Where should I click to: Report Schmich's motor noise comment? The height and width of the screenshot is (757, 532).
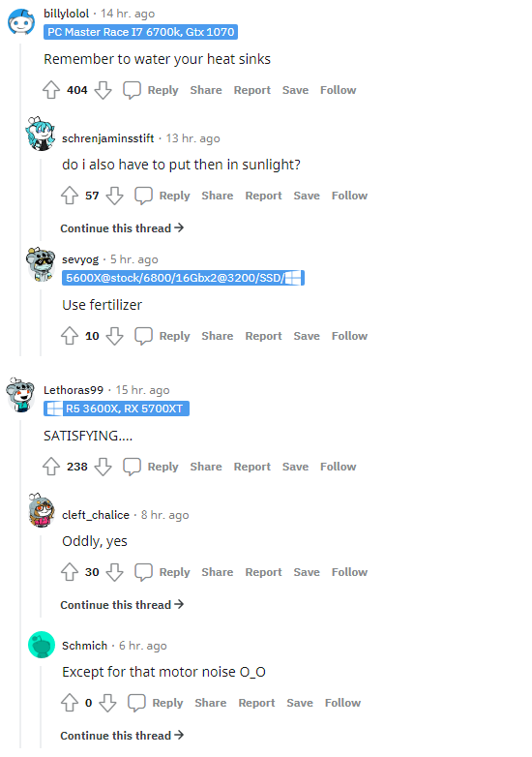point(256,703)
